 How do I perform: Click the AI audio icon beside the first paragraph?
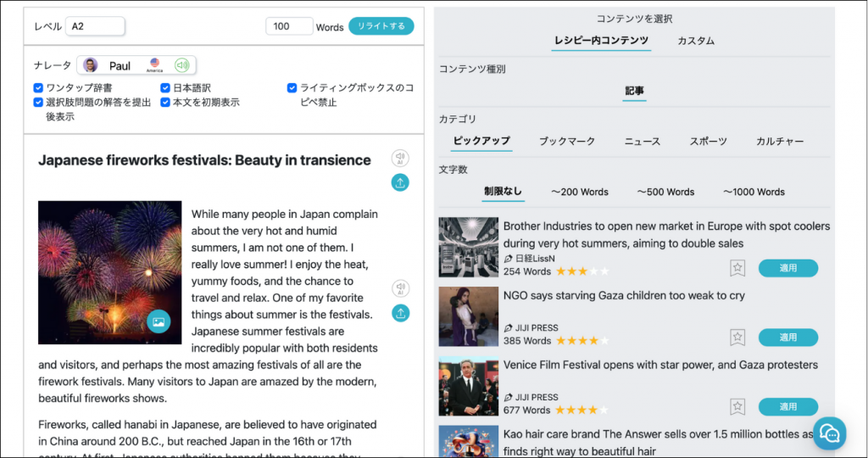[x=400, y=289]
